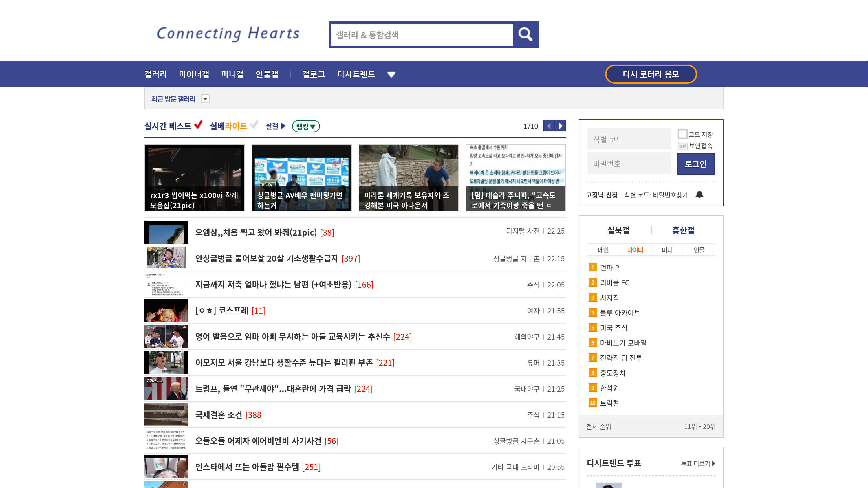This screenshot has width=868, height=488.
Task: Open the 랭킹 dropdown pill
Action: tap(306, 126)
